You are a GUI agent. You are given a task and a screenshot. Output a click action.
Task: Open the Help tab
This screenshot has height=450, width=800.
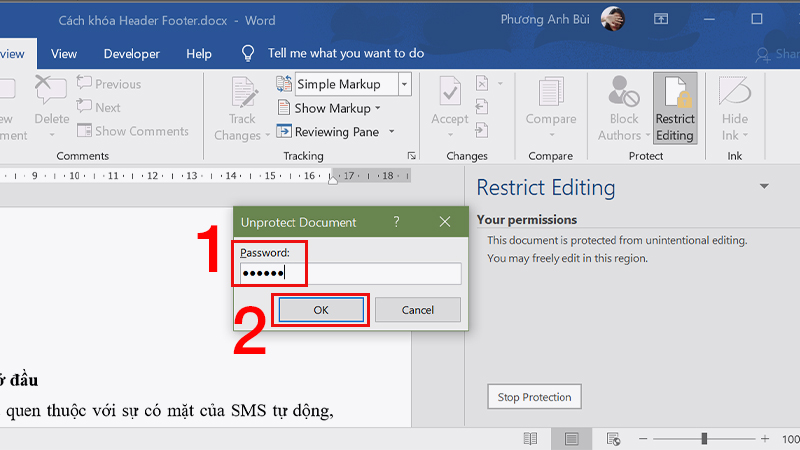199,54
